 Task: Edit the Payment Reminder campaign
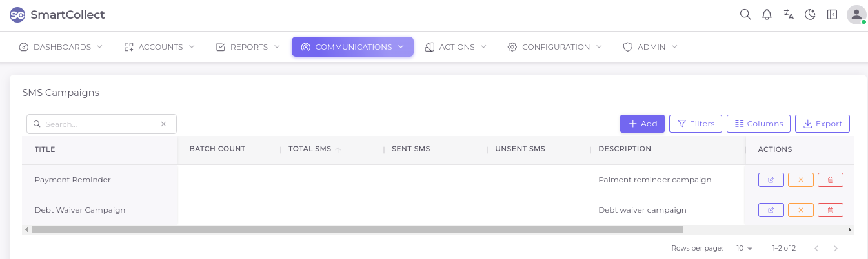coord(771,180)
